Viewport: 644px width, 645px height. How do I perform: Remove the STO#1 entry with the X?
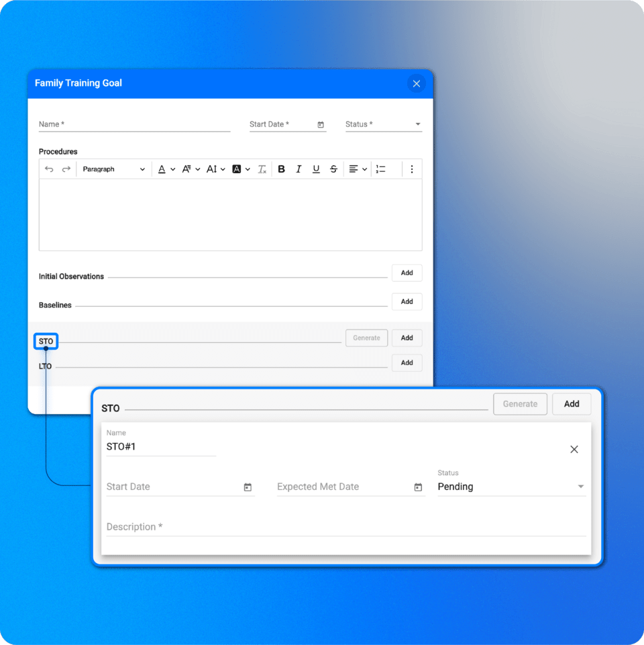[x=574, y=449]
